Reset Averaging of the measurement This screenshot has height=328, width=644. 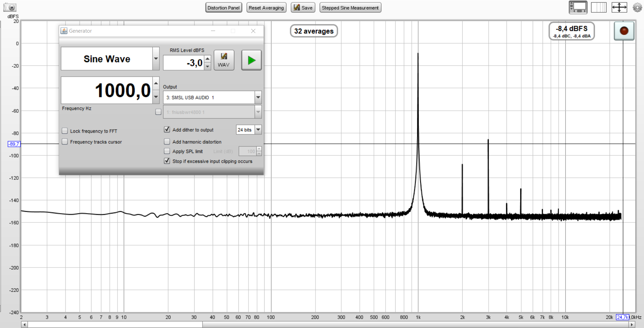pos(266,8)
